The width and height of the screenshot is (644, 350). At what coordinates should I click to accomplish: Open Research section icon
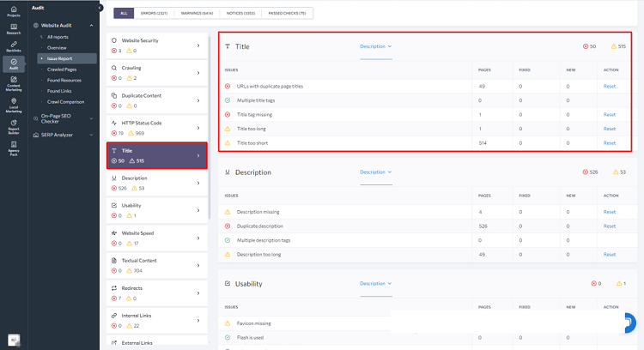click(14, 29)
